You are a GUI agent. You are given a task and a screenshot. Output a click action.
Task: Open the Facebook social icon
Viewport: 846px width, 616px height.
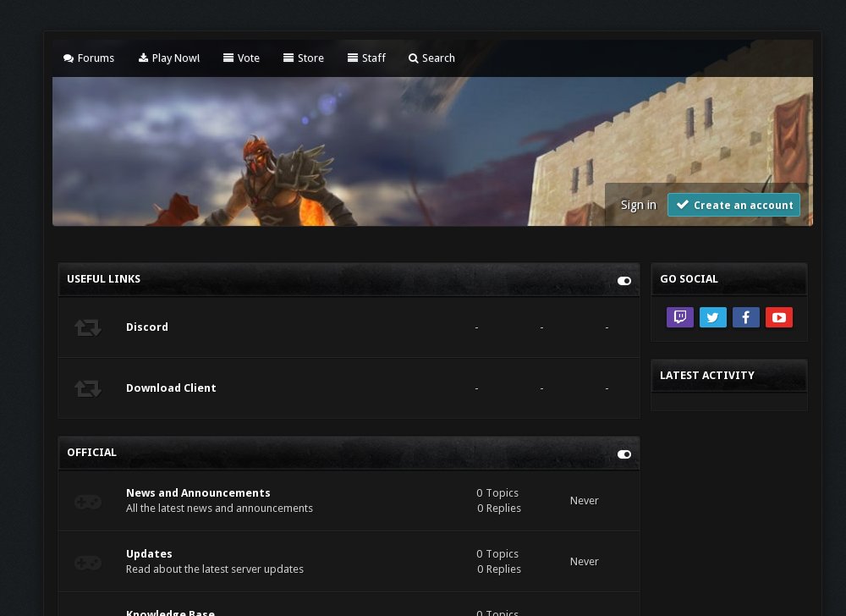745,317
